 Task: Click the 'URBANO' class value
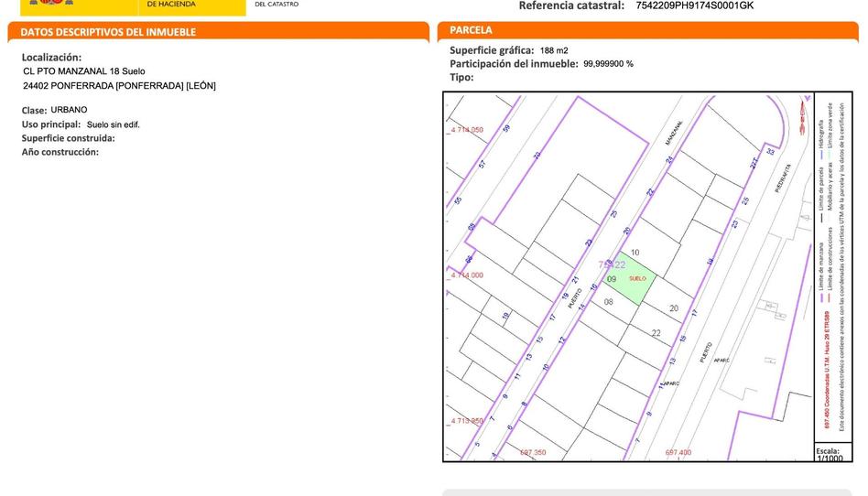coord(69,110)
